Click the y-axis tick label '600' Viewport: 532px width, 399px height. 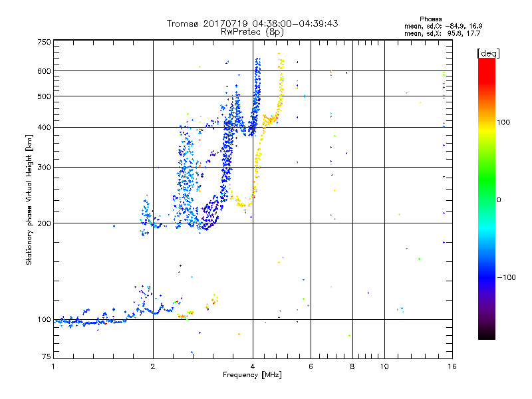click(44, 71)
